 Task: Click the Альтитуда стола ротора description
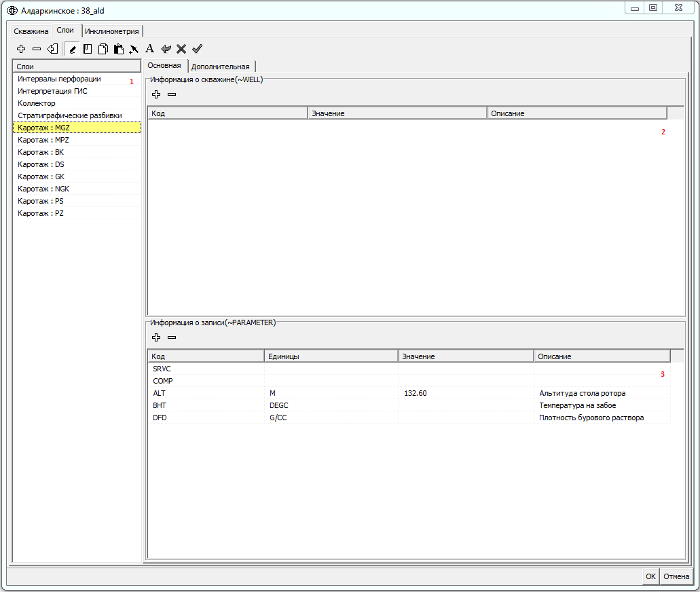pos(602,393)
